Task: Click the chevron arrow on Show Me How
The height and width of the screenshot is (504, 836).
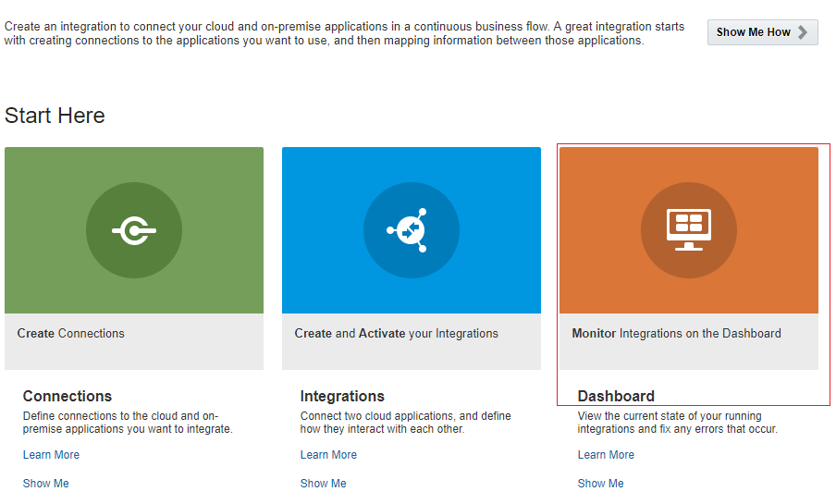Action: pyautogui.click(x=803, y=32)
